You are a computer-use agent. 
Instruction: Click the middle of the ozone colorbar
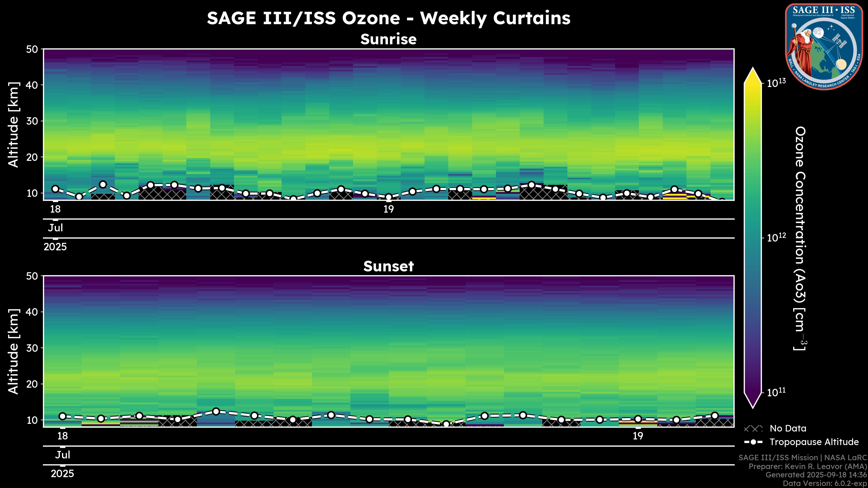753,238
